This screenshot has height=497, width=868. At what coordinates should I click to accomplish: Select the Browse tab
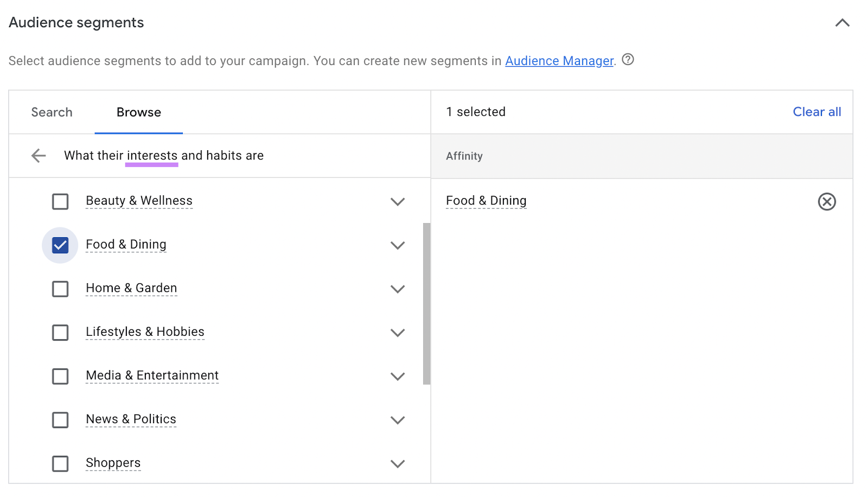(139, 112)
